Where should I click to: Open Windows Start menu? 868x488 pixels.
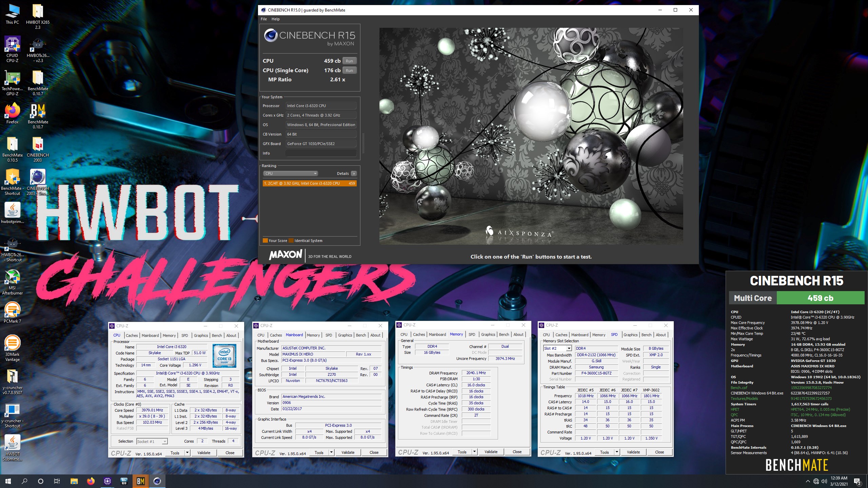[8, 481]
